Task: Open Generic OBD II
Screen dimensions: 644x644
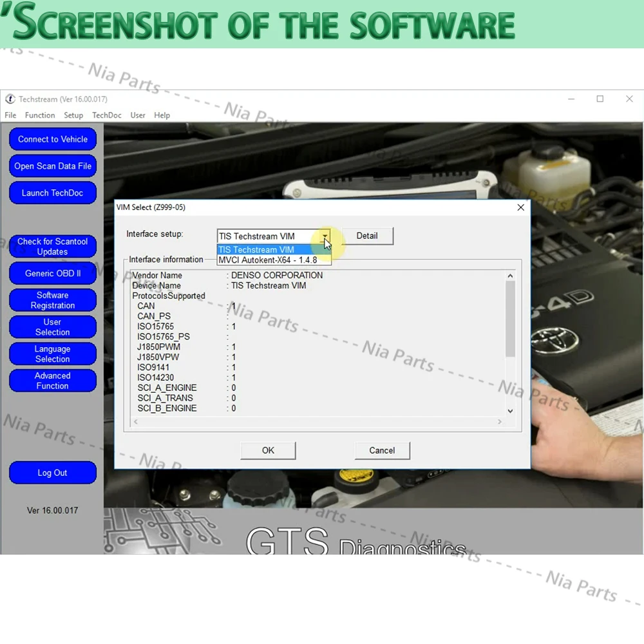Action: (x=53, y=273)
